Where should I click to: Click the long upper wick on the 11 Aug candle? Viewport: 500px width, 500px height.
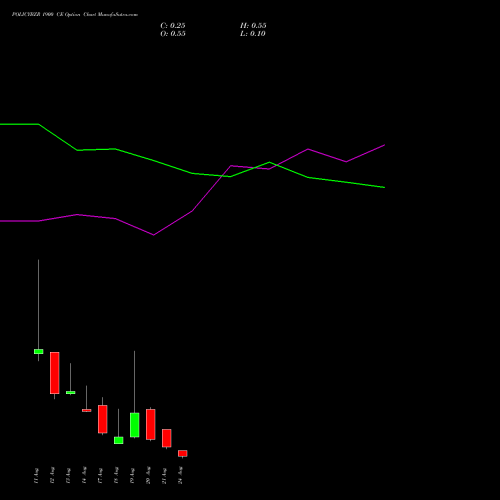39,304
